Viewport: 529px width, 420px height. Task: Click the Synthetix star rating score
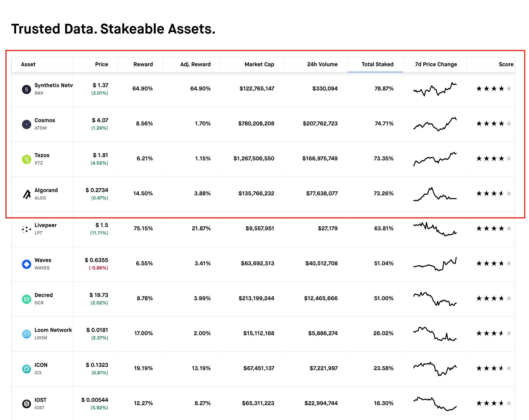[494, 89]
